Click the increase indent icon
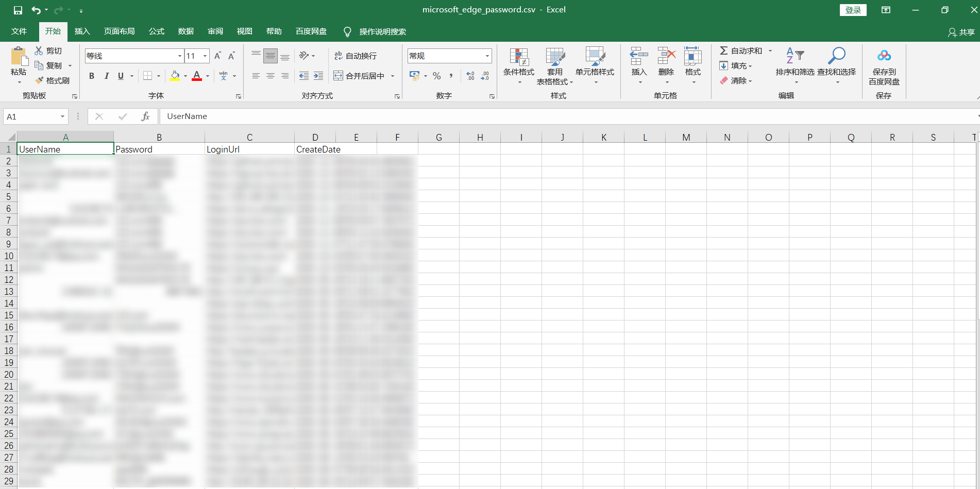This screenshot has width=980, height=489. [318, 76]
